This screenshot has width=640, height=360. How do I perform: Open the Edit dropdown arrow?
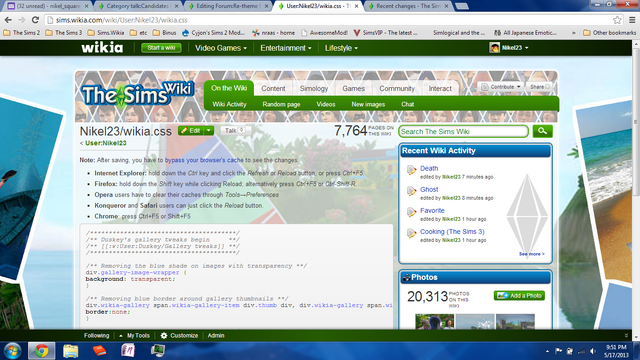point(209,131)
